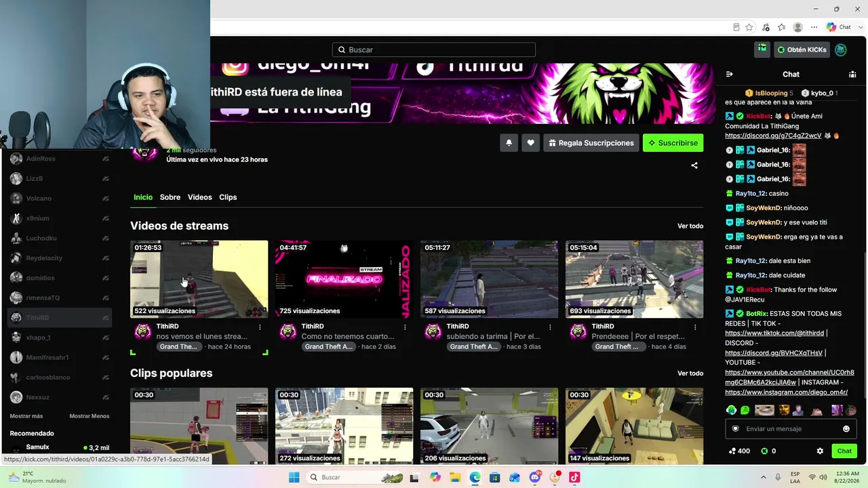Click the green Suscribirse button
868x488 pixels.
[x=673, y=143]
